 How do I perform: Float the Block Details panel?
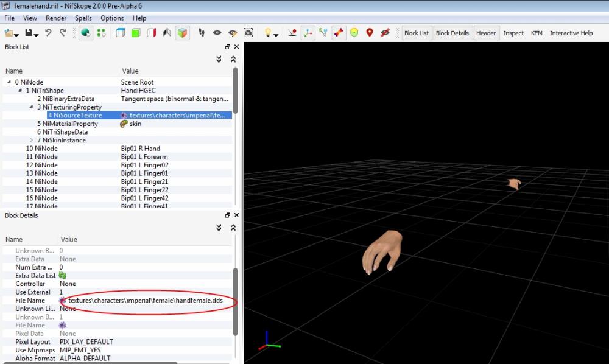tap(228, 215)
